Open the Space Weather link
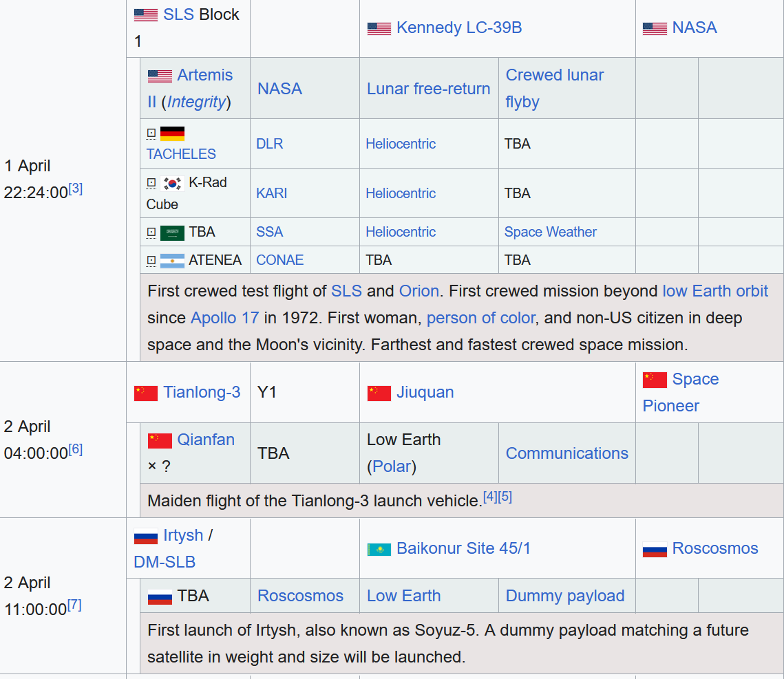 coord(550,232)
